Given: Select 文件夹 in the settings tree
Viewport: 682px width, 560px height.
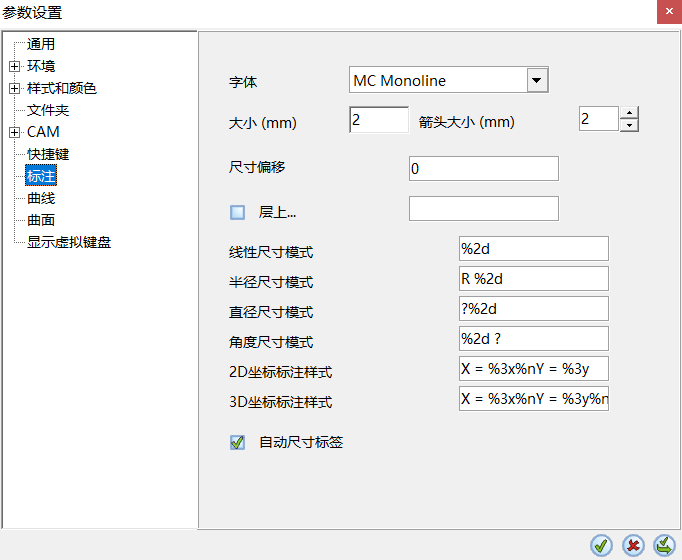Looking at the screenshot, I should point(48,110).
